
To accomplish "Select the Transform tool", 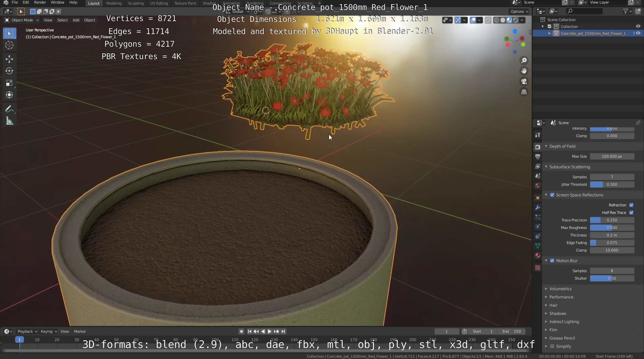I will pyautogui.click(x=10, y=95).
